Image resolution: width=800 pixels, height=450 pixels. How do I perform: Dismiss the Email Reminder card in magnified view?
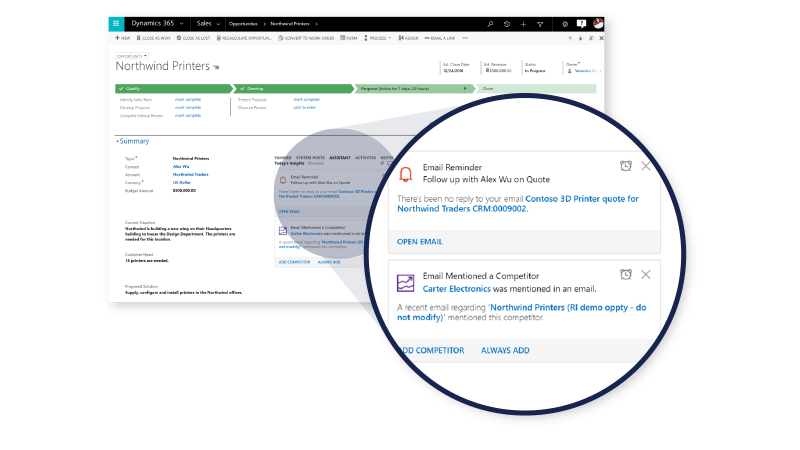tap(646, 166)
